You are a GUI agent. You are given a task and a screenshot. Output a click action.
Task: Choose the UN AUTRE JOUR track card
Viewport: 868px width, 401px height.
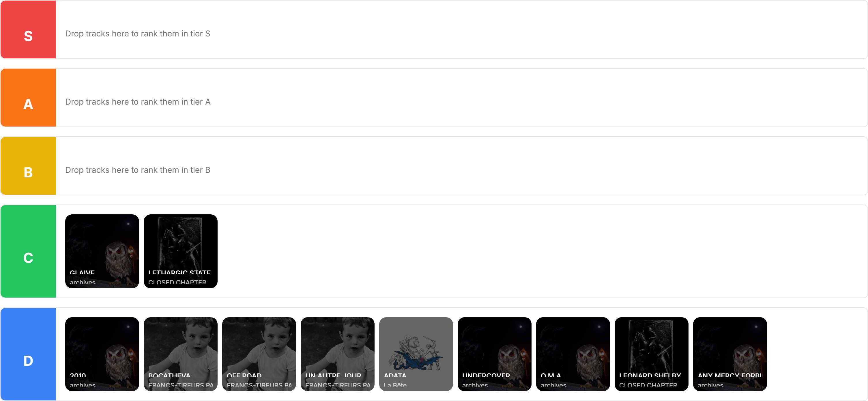[338, 354]
